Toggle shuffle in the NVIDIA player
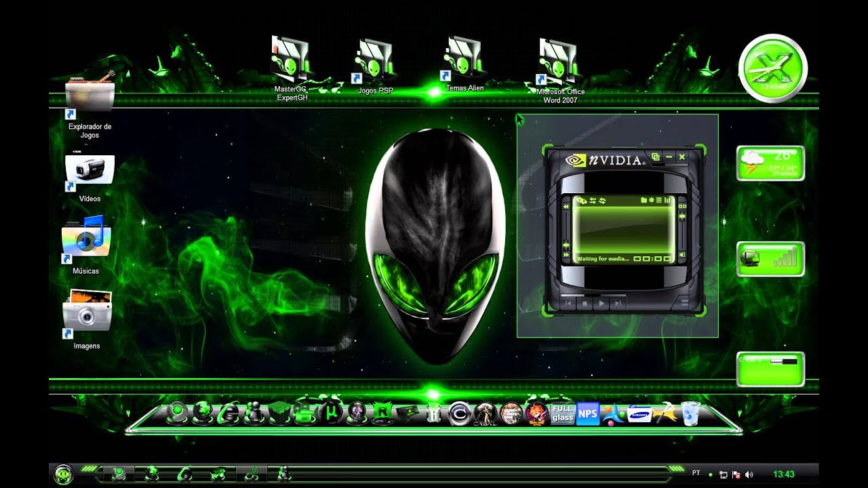Screen dimensions: 868x488 coord(593,201)
